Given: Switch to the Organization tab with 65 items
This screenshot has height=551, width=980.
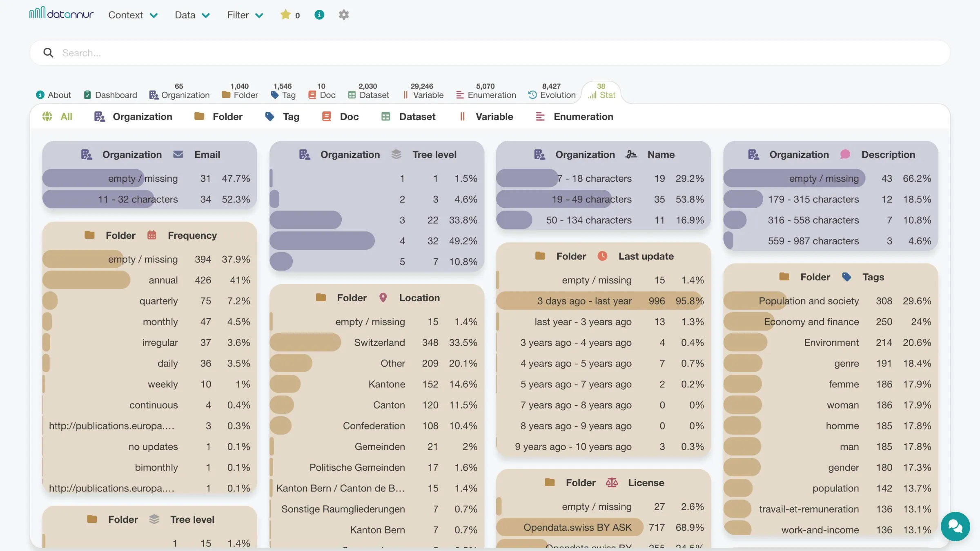Looking at the screenshot, I should 179,92.
